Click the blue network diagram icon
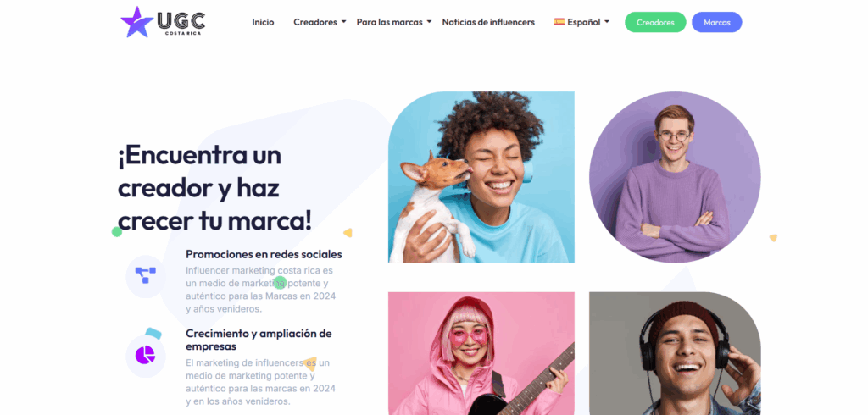The image size is (868, 415). tap(146, 275)
